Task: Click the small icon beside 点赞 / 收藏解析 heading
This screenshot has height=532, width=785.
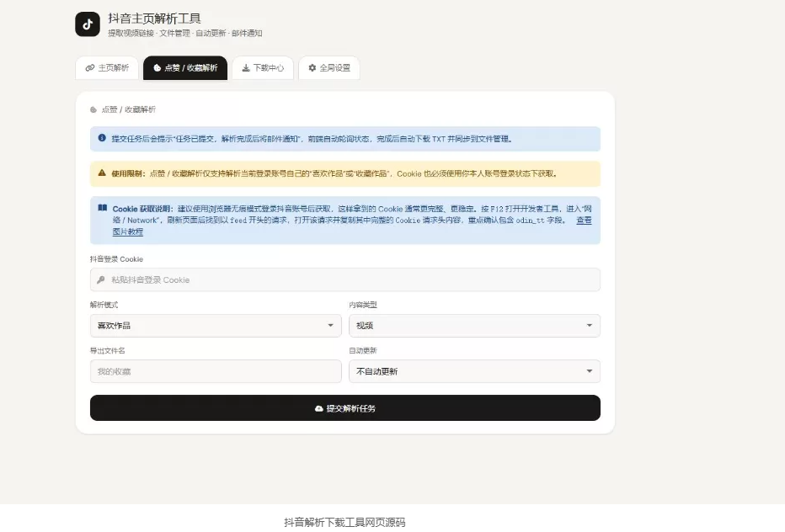Action: tap(93, 109)
